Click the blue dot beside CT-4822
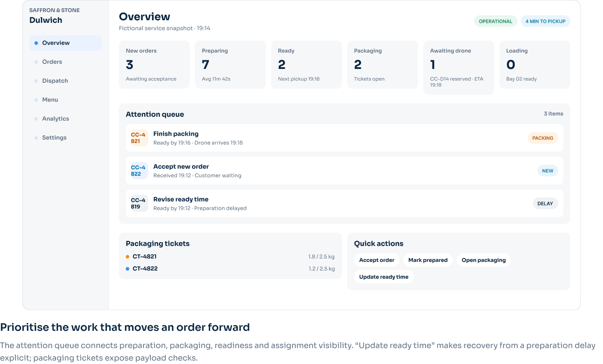The width and height of the screenshot is (603, 364). click(127, 269)
